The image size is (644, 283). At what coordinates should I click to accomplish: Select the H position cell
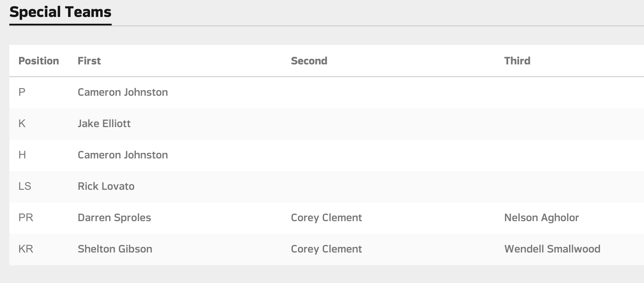coord(22,155)
